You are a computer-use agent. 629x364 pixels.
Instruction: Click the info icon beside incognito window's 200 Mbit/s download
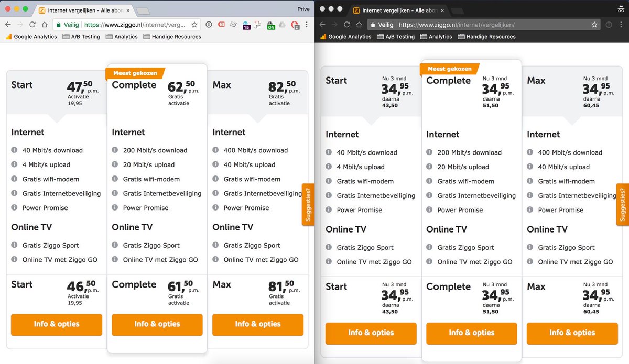pyautogui.click(x=429, y=152)
